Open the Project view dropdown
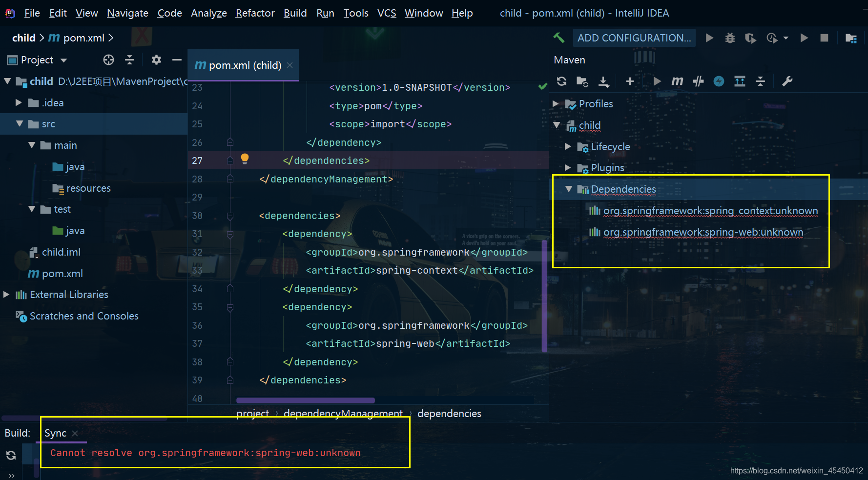The width and height of the screenshot is (868, 480). tap(63, 60)
